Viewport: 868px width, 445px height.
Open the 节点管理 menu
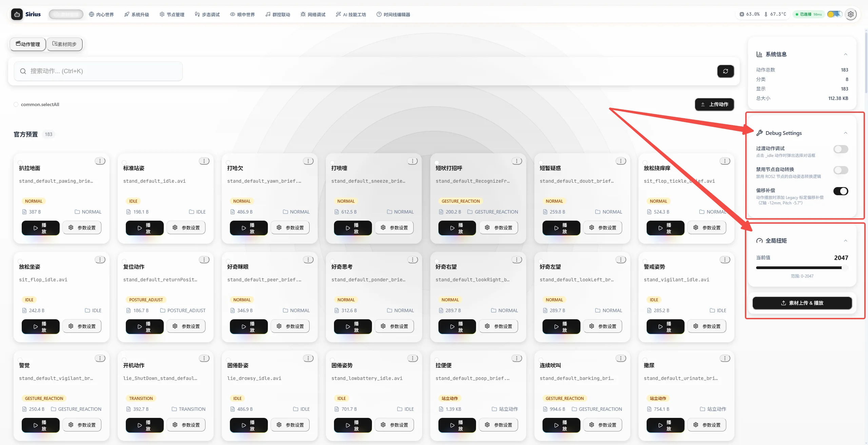pyautogui.click(x=172, y=15)
